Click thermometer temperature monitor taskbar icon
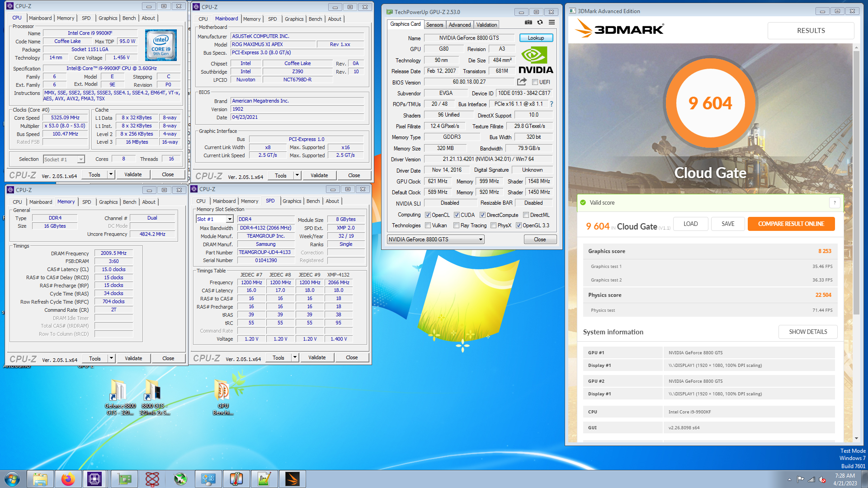Viewport: 868px width, 488px height. tap(236, 479)
